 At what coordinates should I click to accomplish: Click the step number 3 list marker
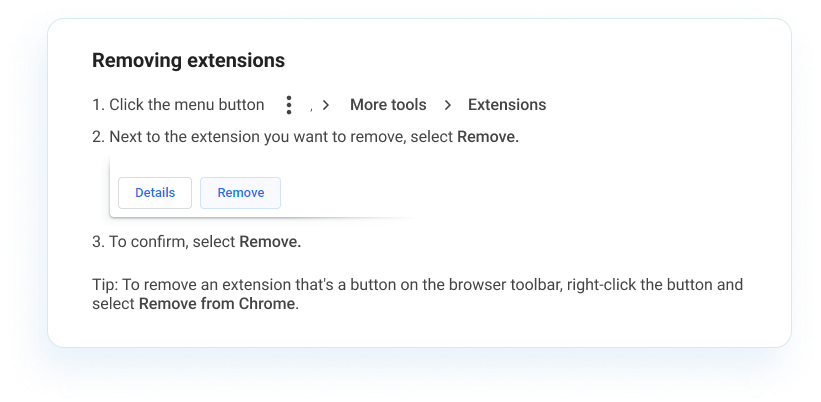(x=97, y=241)
